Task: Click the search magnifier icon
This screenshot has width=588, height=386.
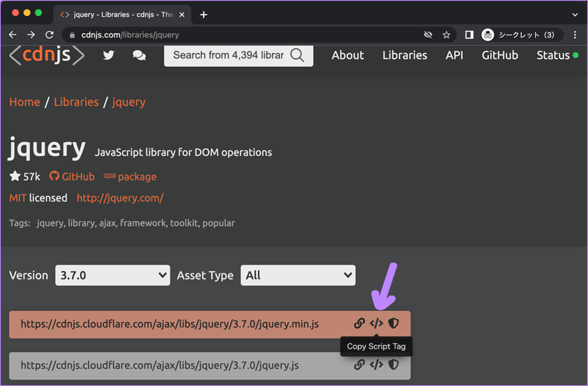Action: pos(297,55)
